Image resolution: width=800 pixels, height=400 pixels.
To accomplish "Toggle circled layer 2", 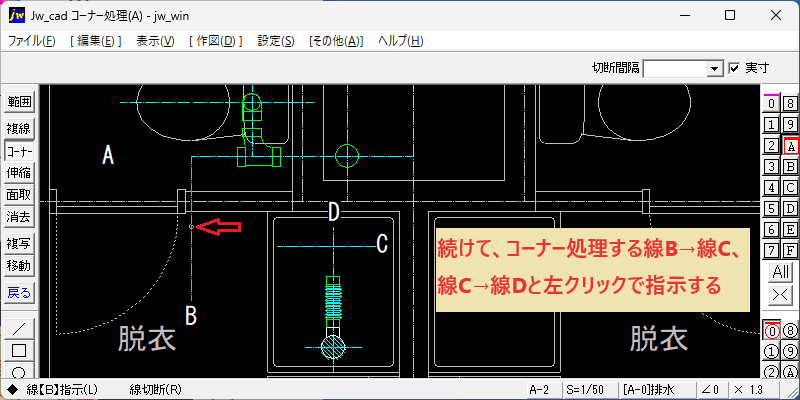I will point(771,371).
